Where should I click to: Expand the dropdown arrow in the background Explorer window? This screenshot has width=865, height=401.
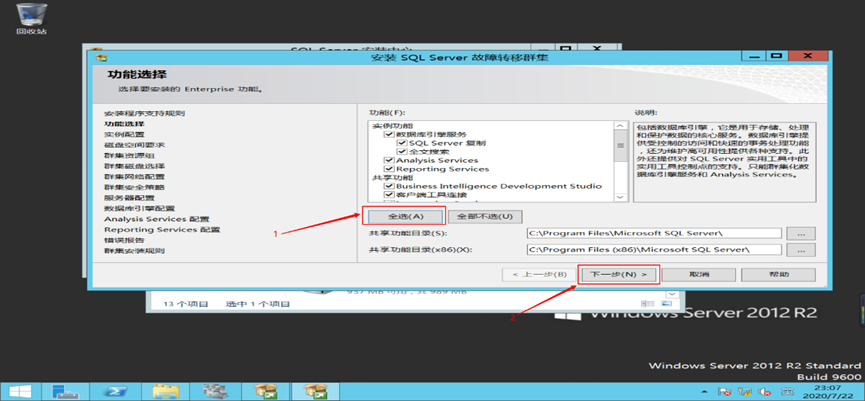[x=672, y=295]
